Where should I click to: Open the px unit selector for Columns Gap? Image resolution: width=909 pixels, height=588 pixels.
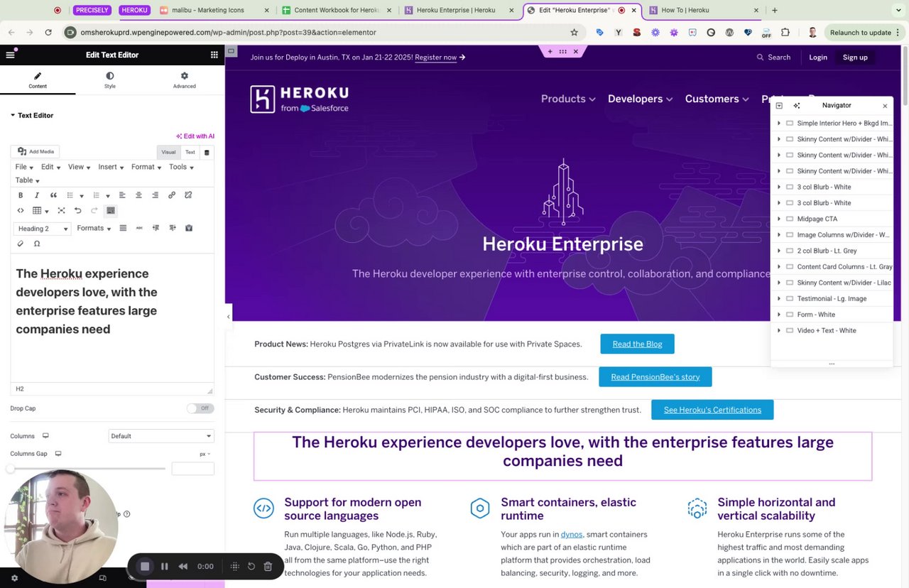click(205, 454)
